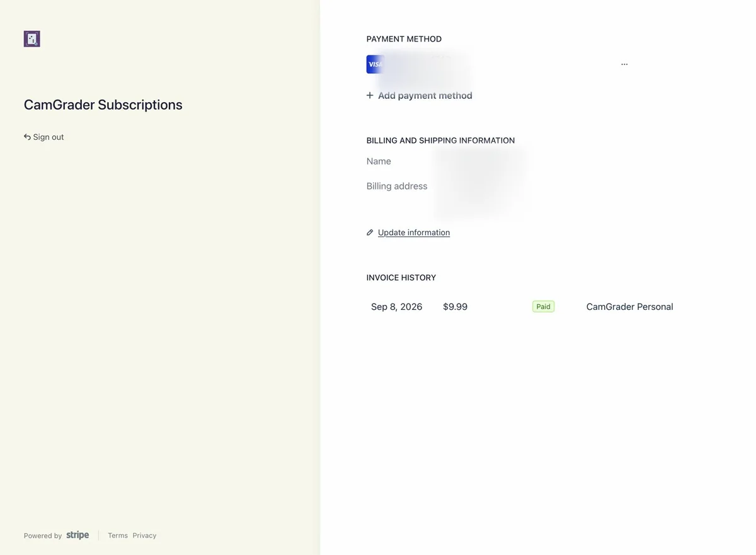Click the CamGrader logo icon
Viewport: 756px width, 555px height.
pyautogui.click(x=32, y=39)
